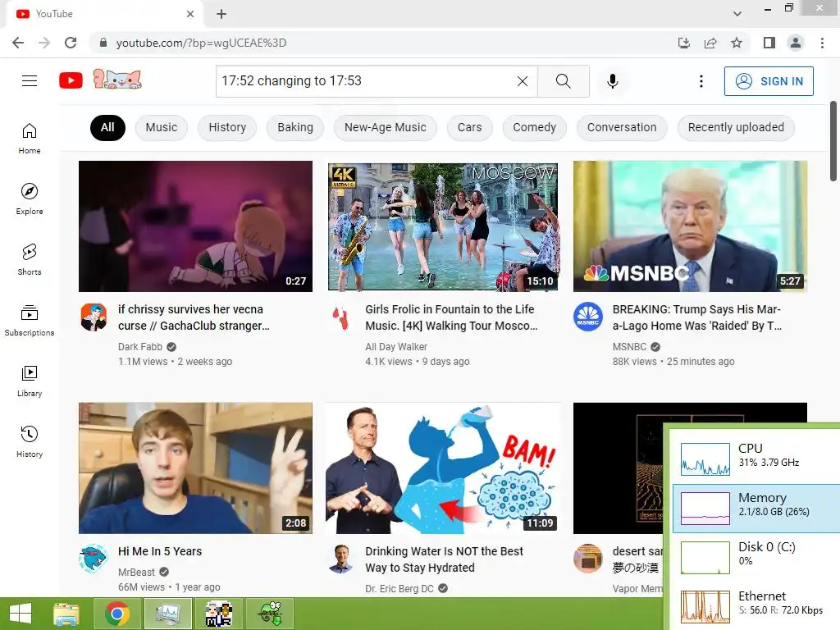Open 'Hi Me In 5 Years' title
This screenshot has width=840, height=630.
point(160,551)
